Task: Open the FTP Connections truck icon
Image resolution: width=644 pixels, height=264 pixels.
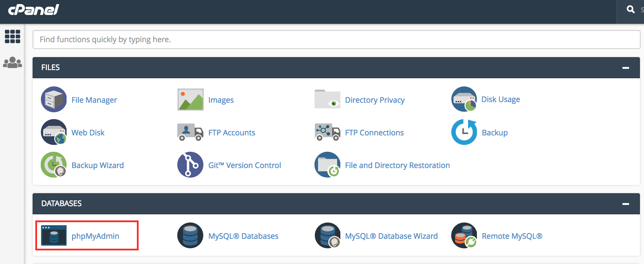Action: (327, 132)
